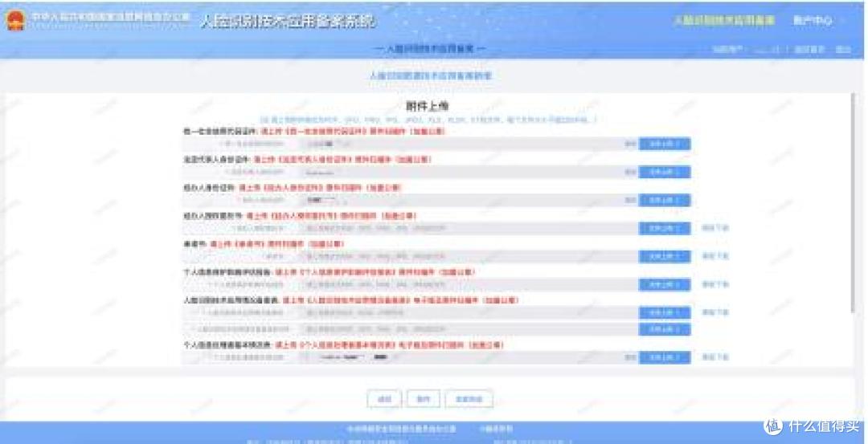Open the 账户中心 navigation item

point(812,20)
